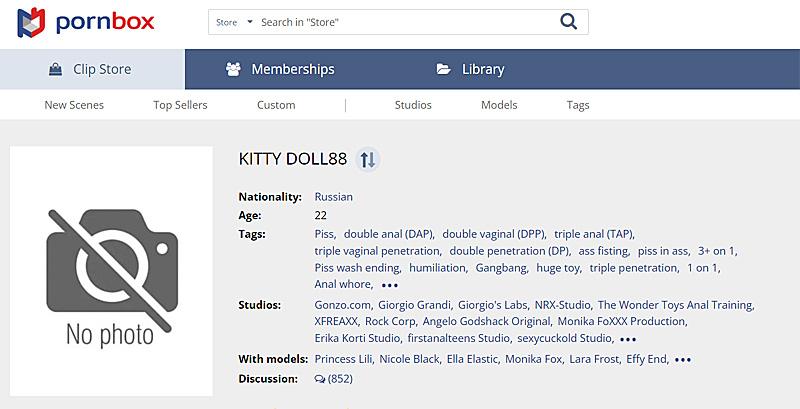Expand the Studios list ellipsis
The height and width of the screenshot is (409, 800).
coord(628,339)
